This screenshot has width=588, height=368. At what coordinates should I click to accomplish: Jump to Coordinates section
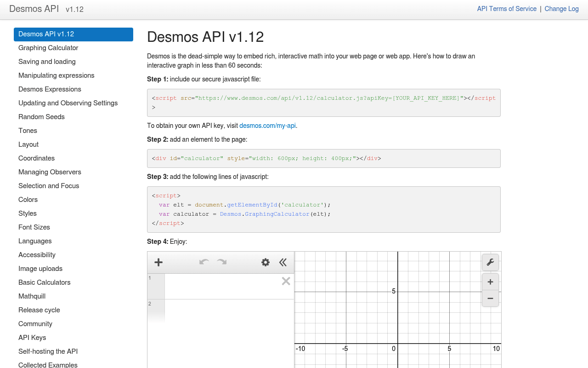point(73,158)
